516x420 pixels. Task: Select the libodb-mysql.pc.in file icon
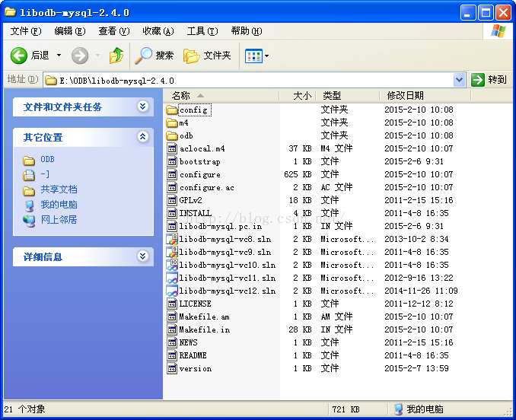pos(172,226)
